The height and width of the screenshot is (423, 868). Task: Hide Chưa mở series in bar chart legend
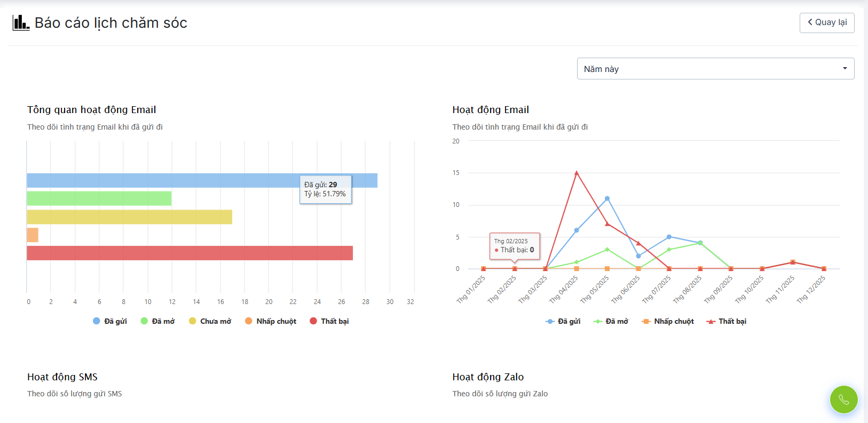pyautogui.click(x=210, y=321)
